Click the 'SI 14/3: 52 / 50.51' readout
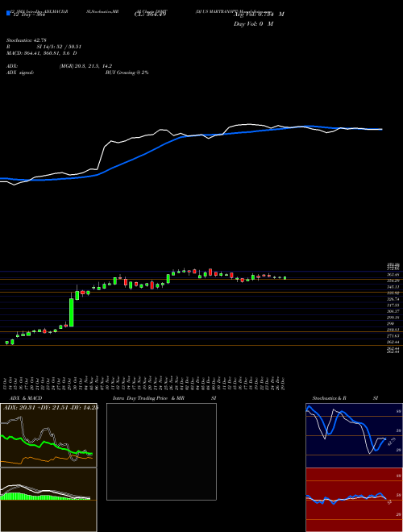This screenshot has width=403, height=532. [x=60, y=47]
